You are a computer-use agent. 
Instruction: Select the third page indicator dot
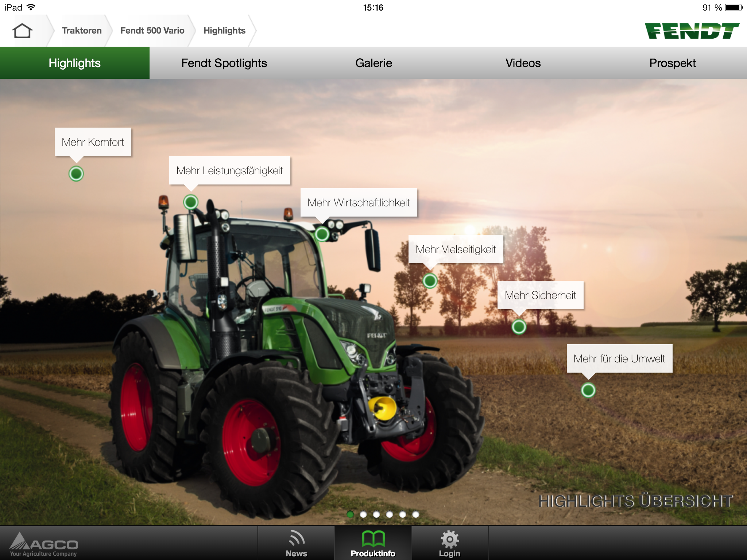click(x=376, y=514)
